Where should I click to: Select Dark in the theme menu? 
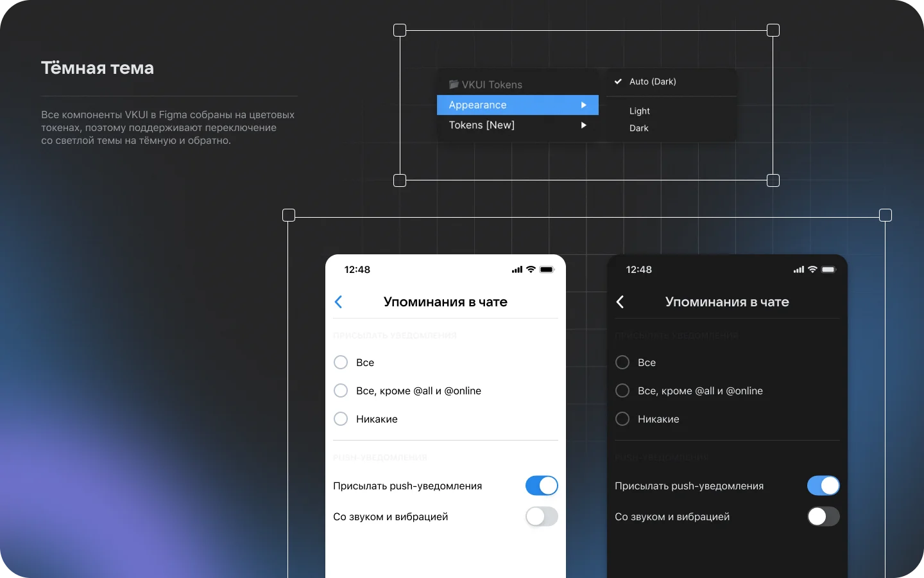tap(638, 128)
